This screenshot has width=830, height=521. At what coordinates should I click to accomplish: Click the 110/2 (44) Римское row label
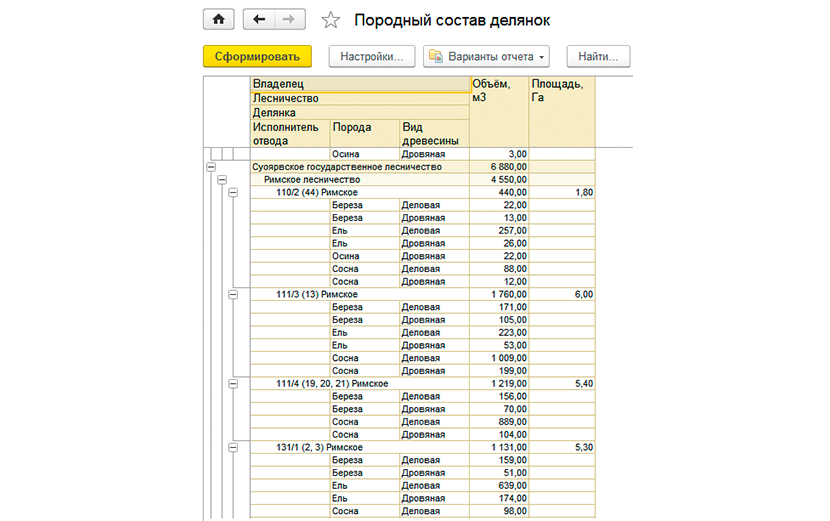(317, 192)
